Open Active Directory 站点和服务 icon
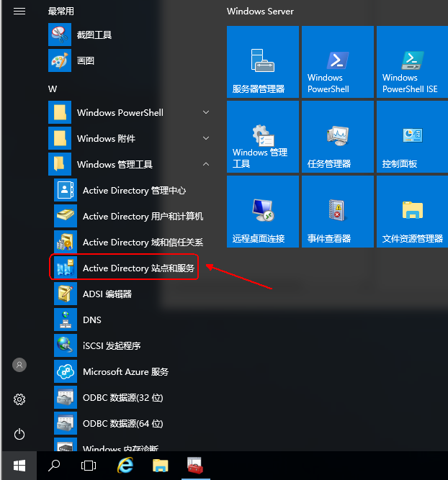This screenshot has height=480, width=448. click(x=66, y=268)
